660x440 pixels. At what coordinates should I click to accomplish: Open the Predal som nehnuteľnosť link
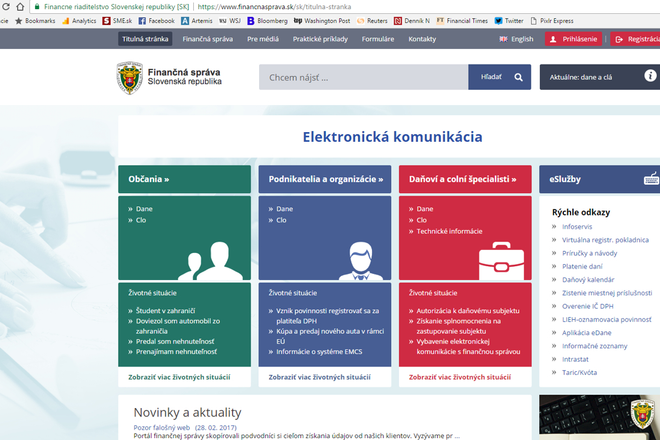(x=175, y=341)
